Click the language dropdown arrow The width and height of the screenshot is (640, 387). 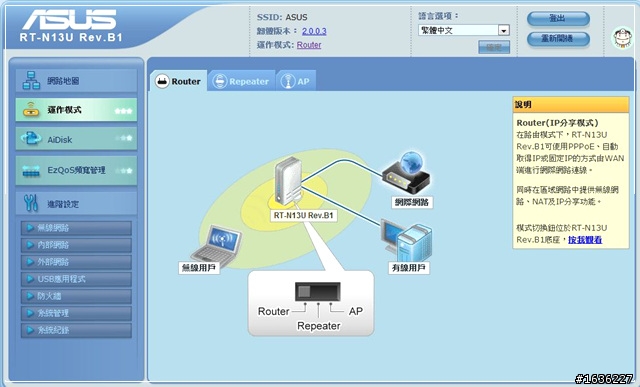pyautogui.click(x=504, y=31)
